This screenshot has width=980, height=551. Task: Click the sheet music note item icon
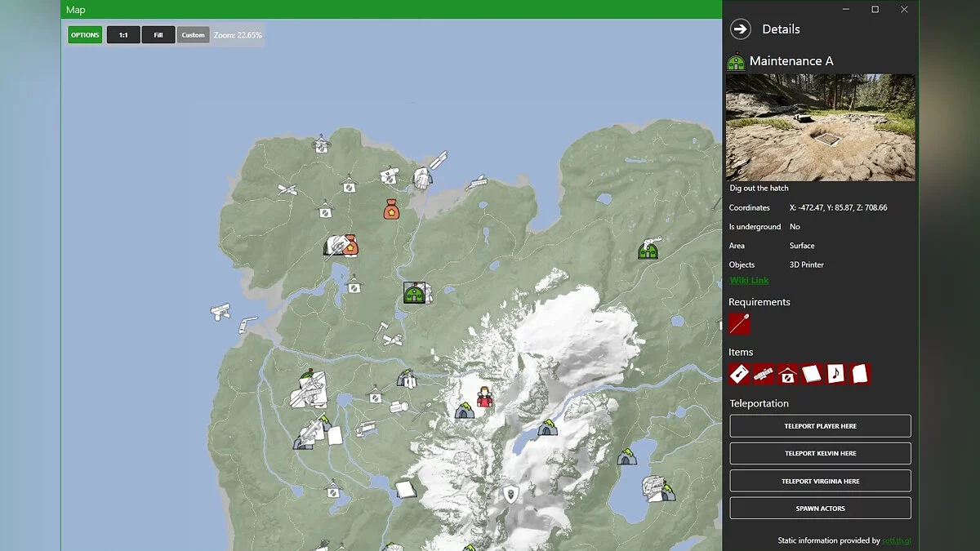click(835, 374)
